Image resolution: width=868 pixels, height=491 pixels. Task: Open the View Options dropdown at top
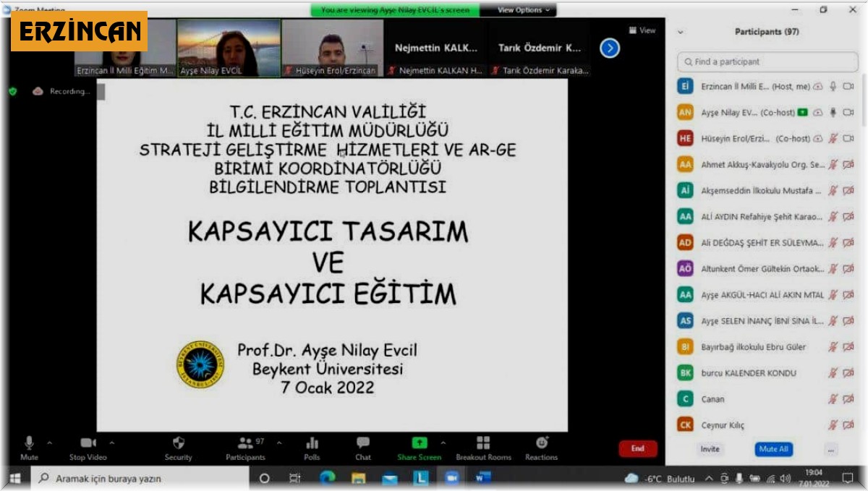click(x=520, y=10)
